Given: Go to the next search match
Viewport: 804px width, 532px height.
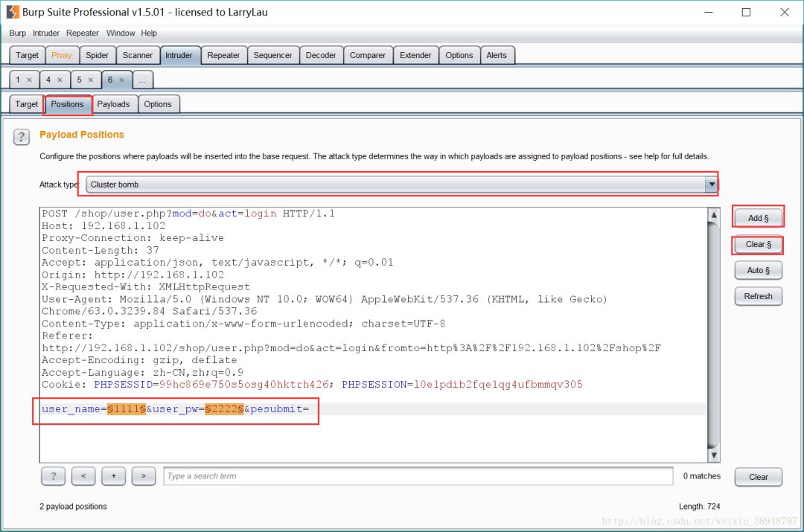Looking at the screenshot, I should (143, 476).
